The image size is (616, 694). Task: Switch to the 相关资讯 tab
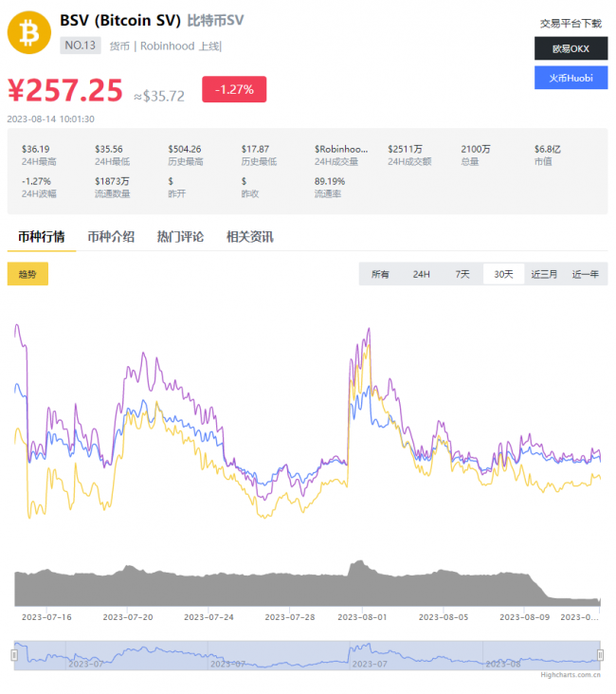250,237
